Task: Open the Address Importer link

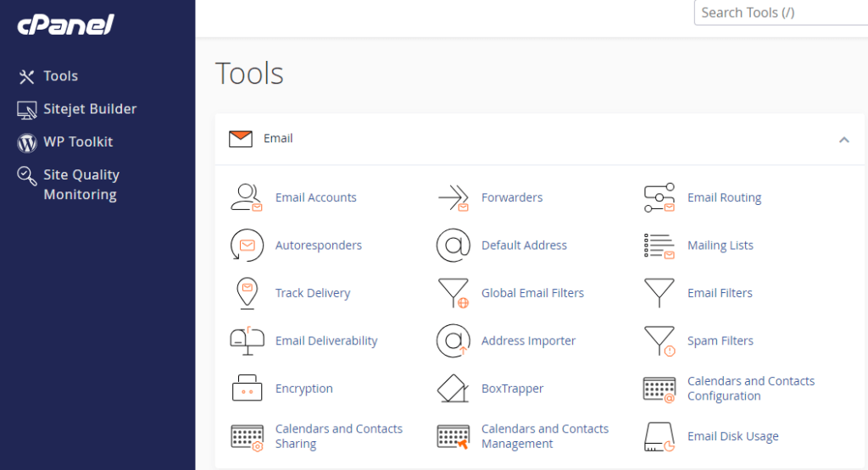Action: coord(528,341)
